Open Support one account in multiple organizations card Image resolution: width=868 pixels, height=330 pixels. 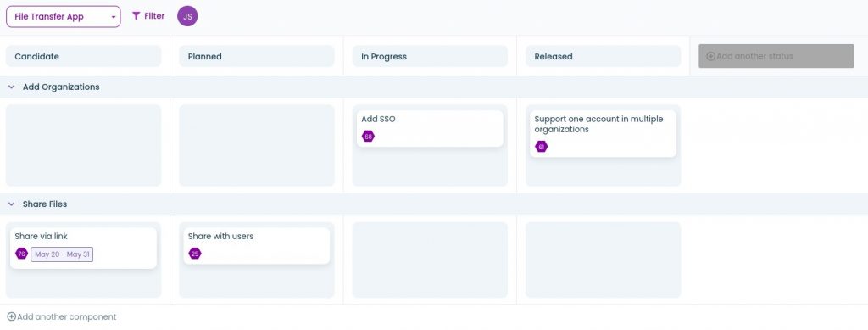click(603, 133)
